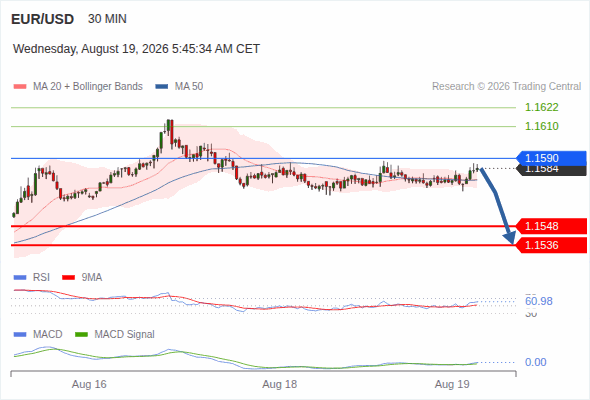Click the MACD legend label
This screenshot has height=400, width=590.
pyautogui.click(x=48, y=335)
